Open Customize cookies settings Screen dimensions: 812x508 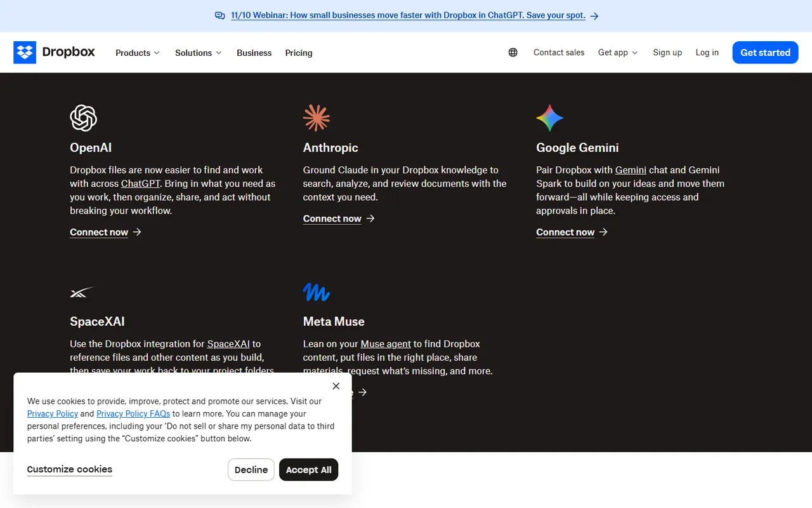pos(70,469)
